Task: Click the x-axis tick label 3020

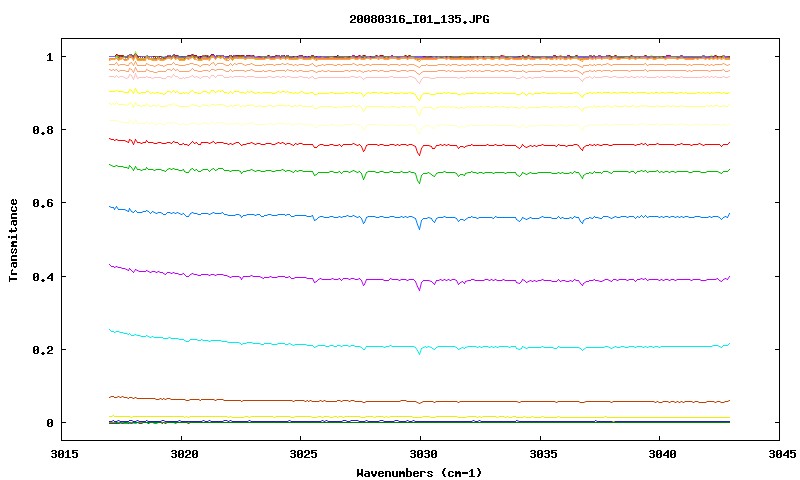Action: tap(184, 454)
